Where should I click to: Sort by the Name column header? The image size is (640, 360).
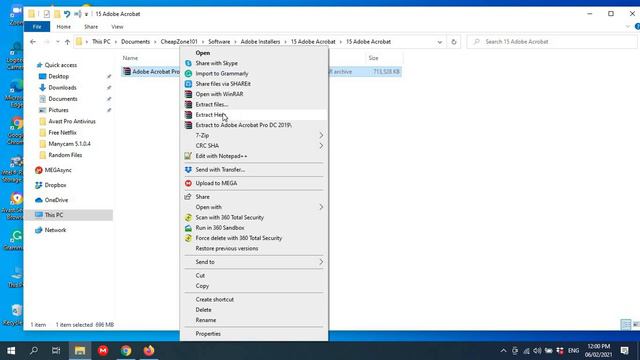point(130,58)
